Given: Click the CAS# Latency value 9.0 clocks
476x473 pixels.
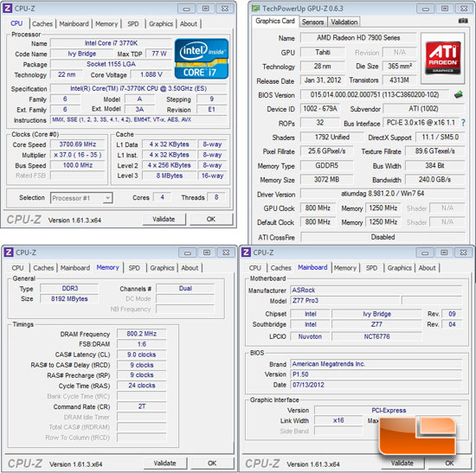Looking at the screenshot, I should pos(141,355).
